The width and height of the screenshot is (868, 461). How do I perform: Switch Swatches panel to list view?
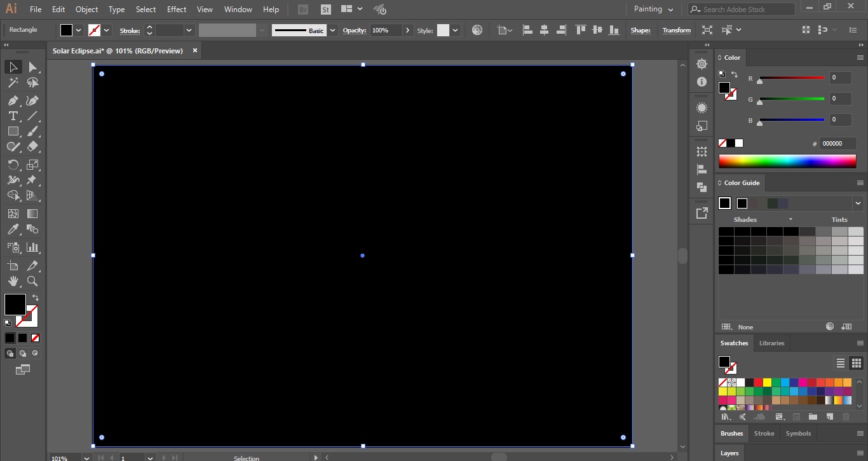tap(840, 363)
